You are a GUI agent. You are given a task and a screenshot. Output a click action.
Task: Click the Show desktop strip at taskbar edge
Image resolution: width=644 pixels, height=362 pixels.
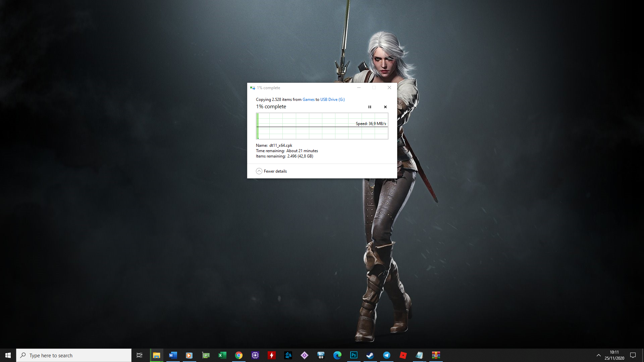(643, 355)
